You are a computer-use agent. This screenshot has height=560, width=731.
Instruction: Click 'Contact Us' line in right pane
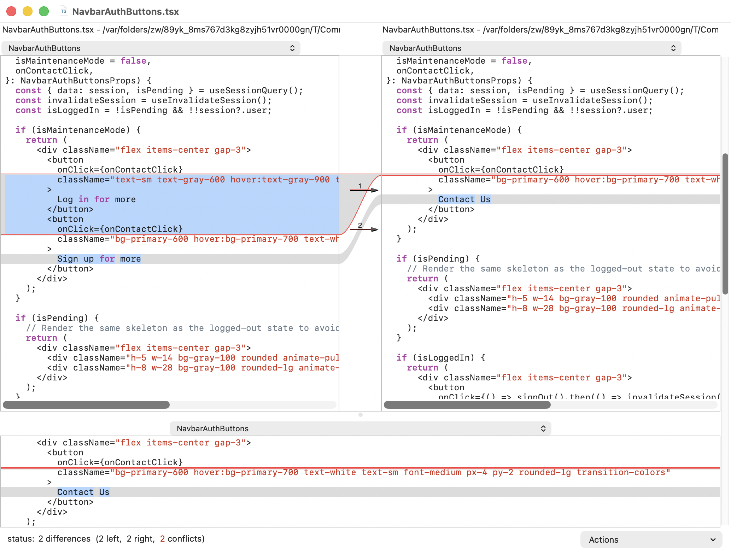pyautogui.click(x=464, y=199)
